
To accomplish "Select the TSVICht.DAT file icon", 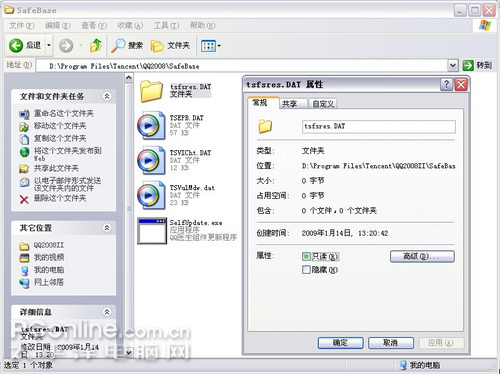I will pos(151,160).
